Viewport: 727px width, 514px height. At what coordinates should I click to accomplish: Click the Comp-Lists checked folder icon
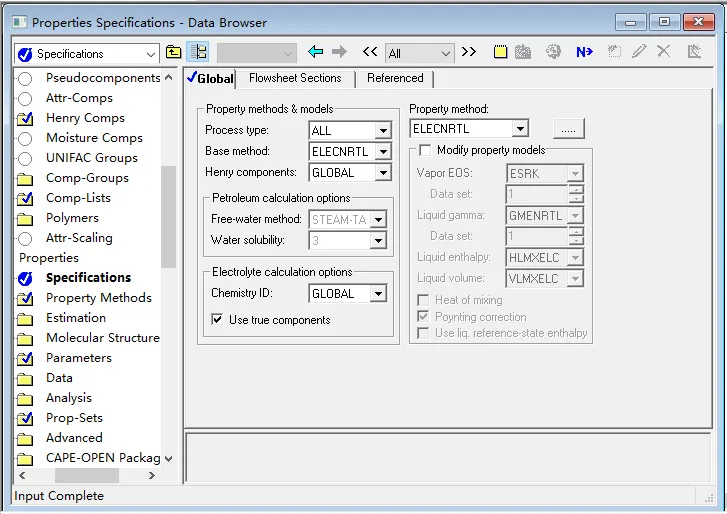coord(25,198)
